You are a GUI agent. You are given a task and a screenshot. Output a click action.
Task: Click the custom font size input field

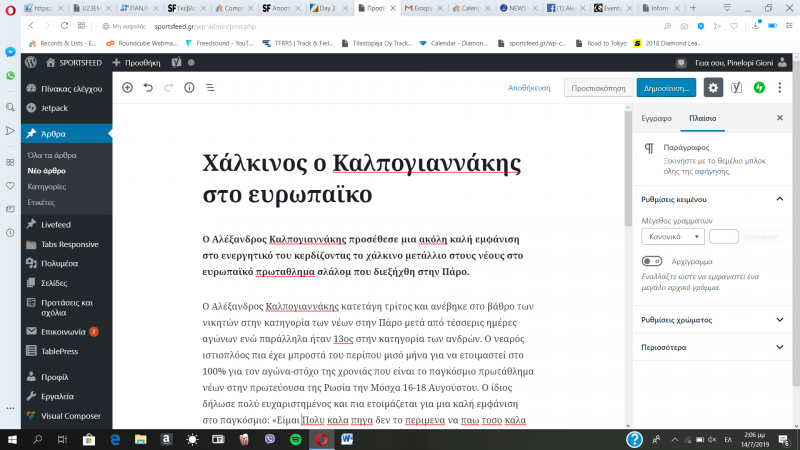click(723, 237)
